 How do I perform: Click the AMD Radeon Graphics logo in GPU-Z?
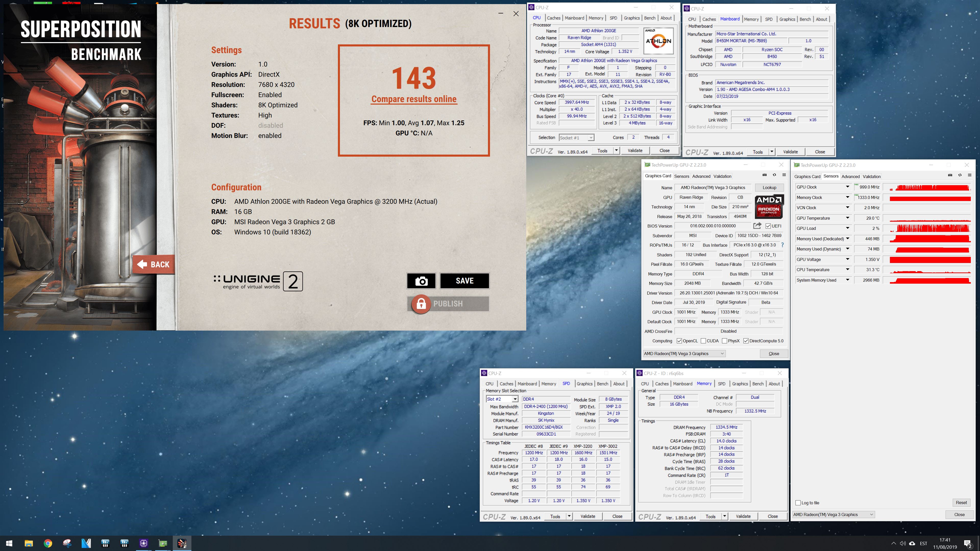tap(768, 206)
